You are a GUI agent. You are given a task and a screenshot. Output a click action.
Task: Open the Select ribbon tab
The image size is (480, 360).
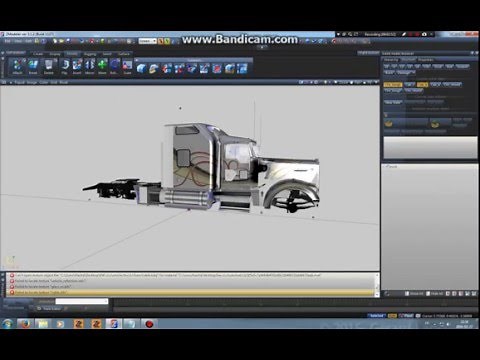pos(107,54)
